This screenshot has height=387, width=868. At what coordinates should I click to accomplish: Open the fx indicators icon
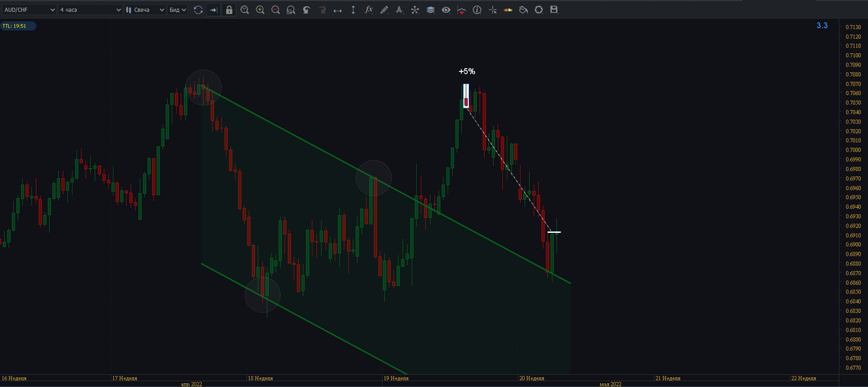tap(368, 10)
